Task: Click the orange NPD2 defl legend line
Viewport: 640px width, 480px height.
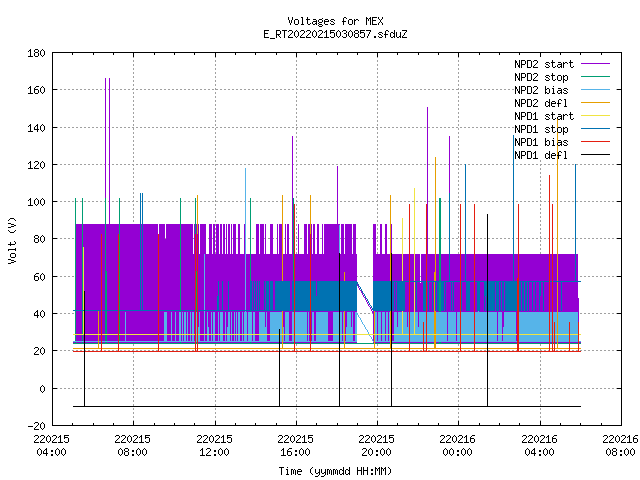Action: (x=595, y=103)
